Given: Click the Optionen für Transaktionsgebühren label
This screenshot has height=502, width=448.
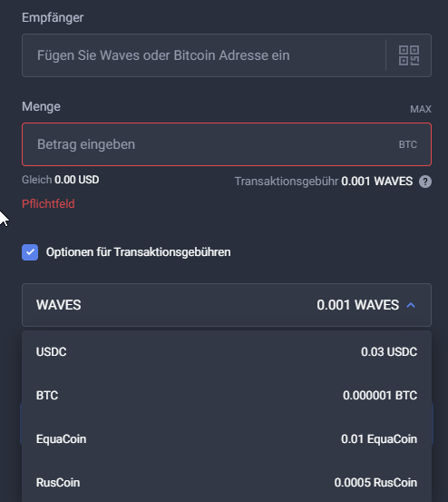Looking at the screenshot, I should pos(138,252).
